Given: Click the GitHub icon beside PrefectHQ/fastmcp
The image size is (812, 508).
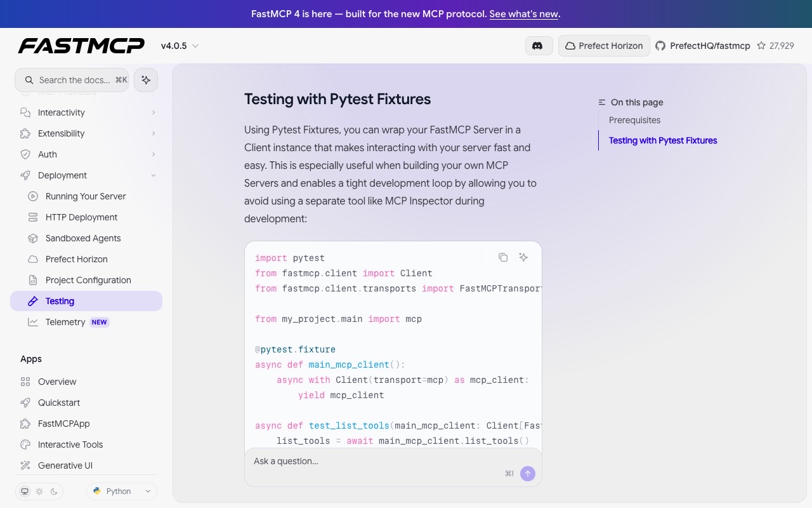Looking at the screenshot, I should 660,46.
